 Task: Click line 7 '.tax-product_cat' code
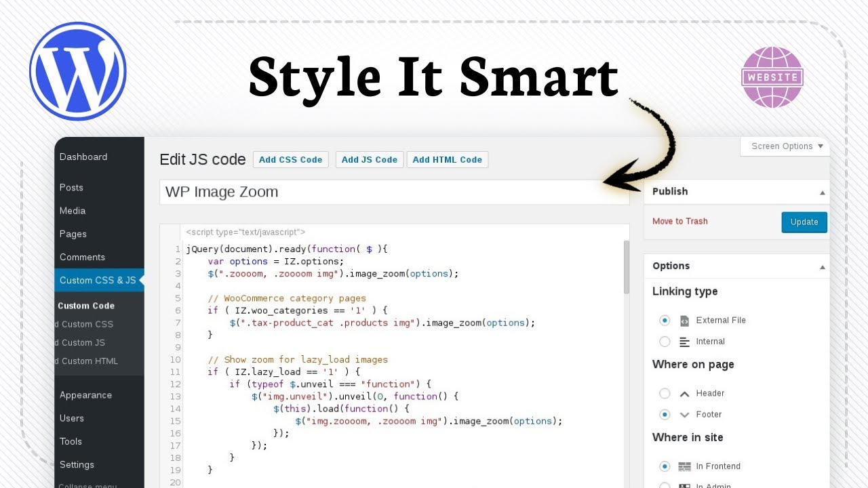(x=382, y=323)
